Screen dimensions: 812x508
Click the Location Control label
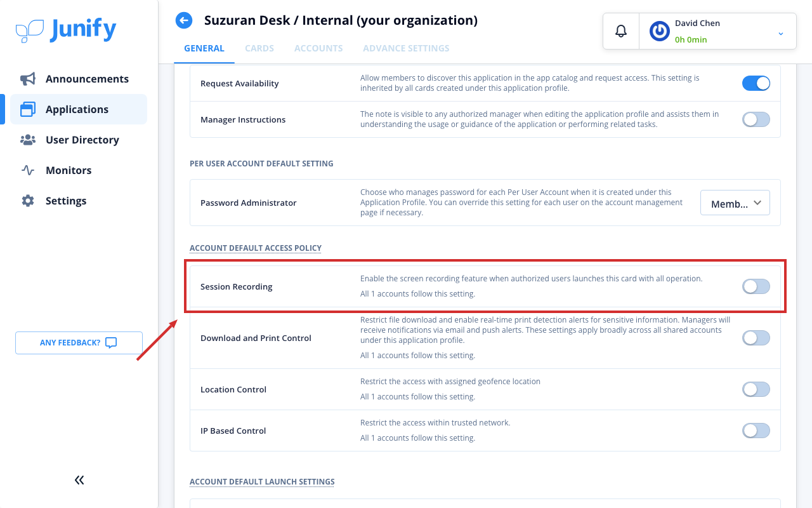coord(233,389)
